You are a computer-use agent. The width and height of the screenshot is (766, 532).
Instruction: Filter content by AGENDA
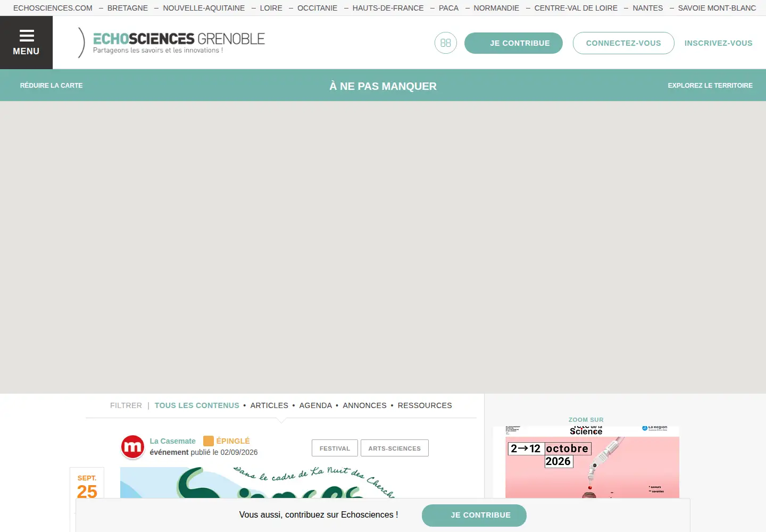(x=315, y=405)
